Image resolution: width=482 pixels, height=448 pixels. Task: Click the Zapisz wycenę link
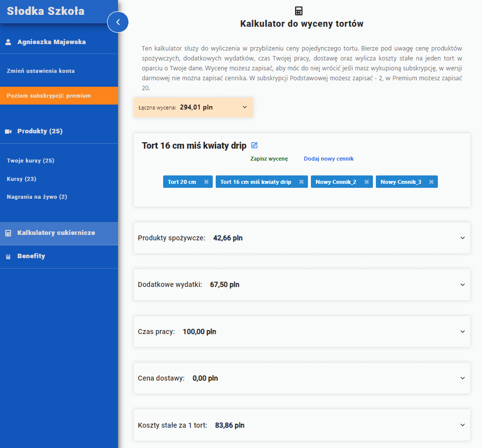pyautogui.click(x=269, y=159)
